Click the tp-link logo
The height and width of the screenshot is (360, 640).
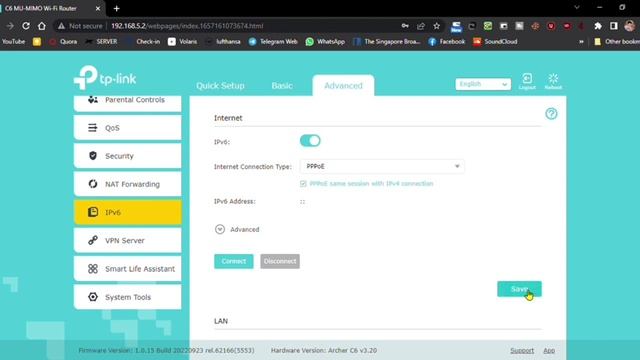point(105,77)
